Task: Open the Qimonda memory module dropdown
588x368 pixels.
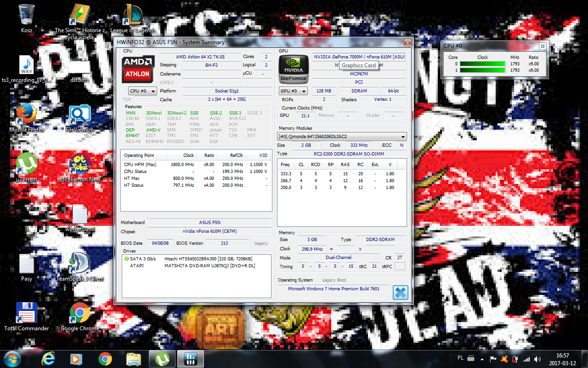Action: (x=342, y=137)
